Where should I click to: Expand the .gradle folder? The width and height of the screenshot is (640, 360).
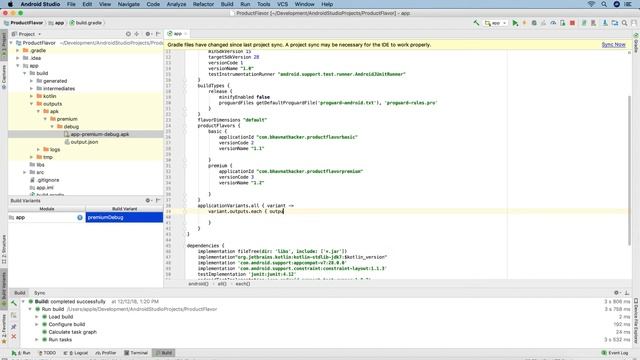tap(18, 51)
